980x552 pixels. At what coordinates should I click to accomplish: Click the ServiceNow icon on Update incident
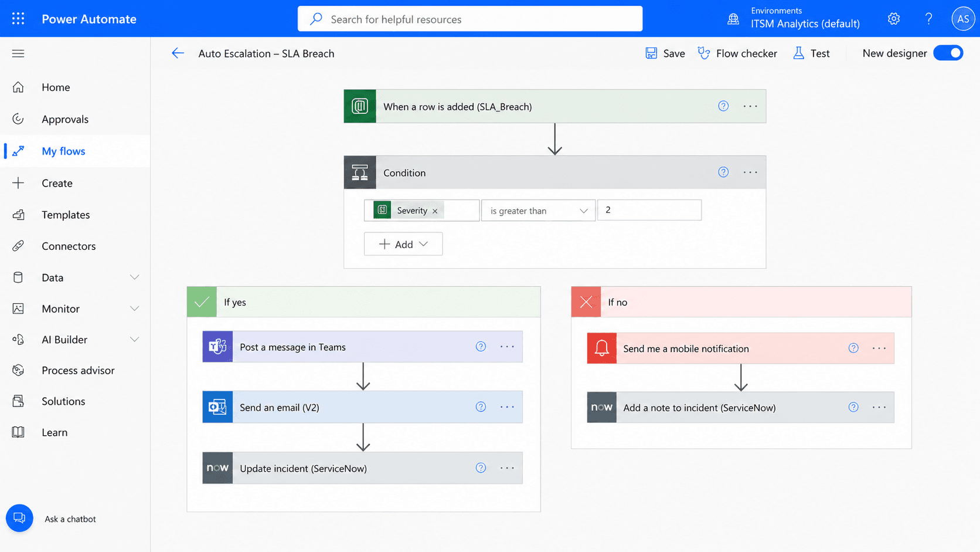[x=217, y=468]
